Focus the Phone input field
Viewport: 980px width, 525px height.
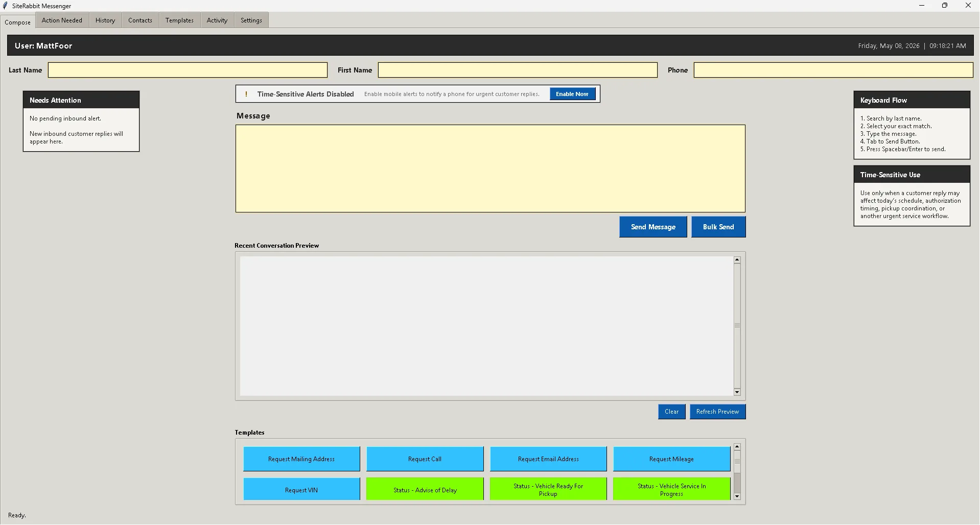tap(833, 70)
